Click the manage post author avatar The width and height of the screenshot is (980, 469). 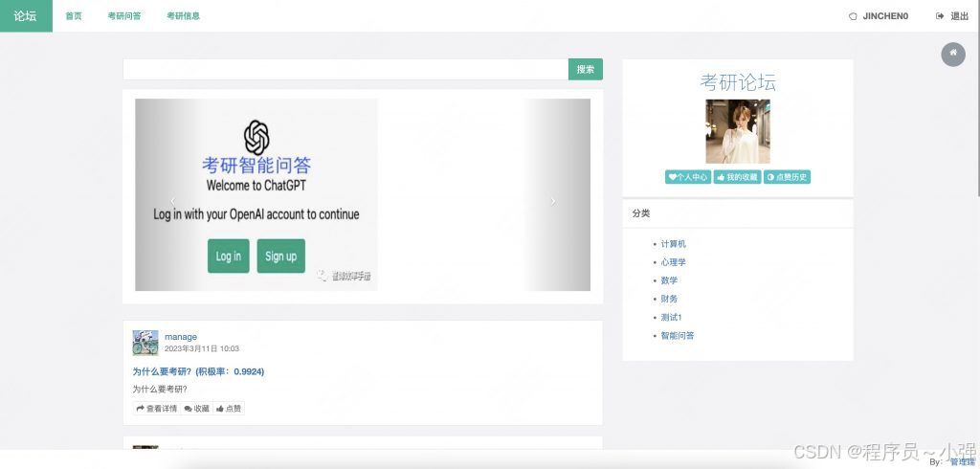pyautogui.click(x=145, y=343)
